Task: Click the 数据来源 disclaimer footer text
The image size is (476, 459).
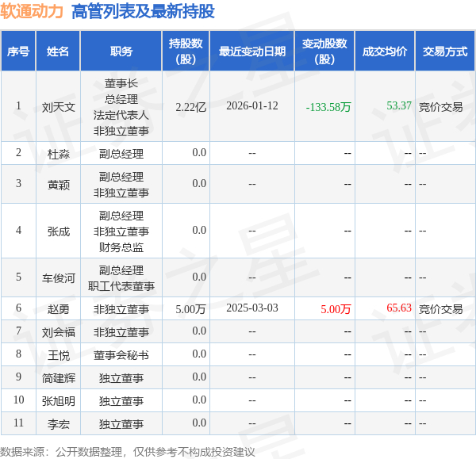Action: tap(128, 452)
